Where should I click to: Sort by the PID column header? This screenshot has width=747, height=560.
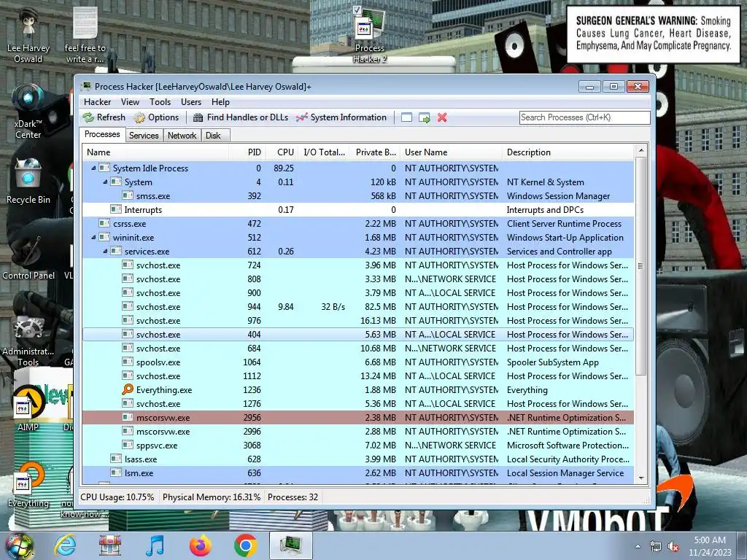click(x=247, y=152)
